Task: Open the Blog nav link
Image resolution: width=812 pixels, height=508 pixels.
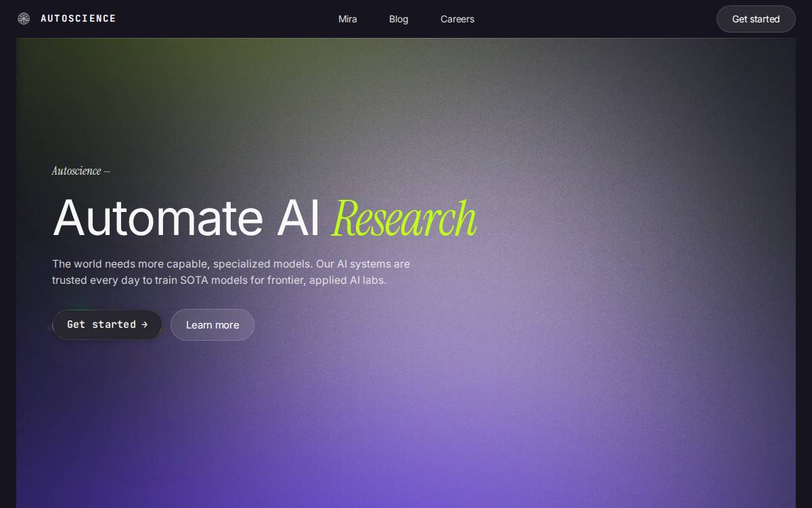Action: [x=399, y=19]
